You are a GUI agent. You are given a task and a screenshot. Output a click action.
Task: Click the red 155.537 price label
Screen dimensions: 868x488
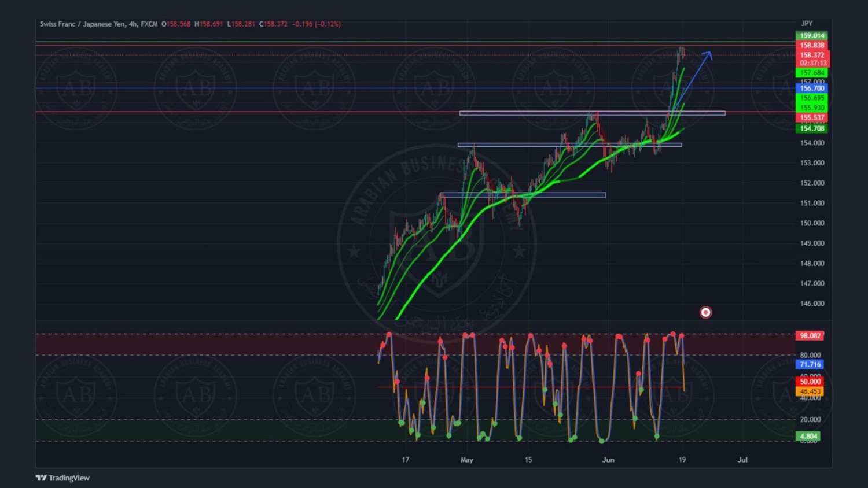pyautogui.click(x=812, y=118)
